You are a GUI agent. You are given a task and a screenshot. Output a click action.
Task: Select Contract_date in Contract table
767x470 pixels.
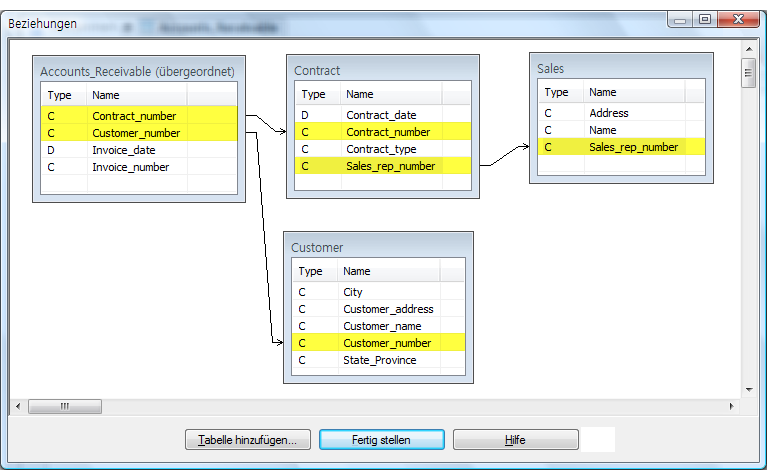coord(381,115)
